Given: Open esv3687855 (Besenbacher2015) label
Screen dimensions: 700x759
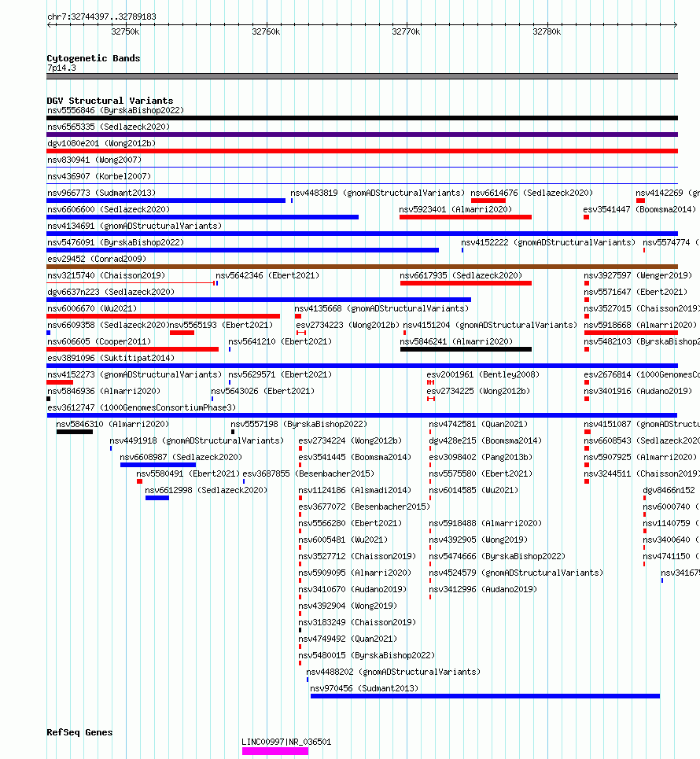Looking at the screenshot, I should 308,473.
